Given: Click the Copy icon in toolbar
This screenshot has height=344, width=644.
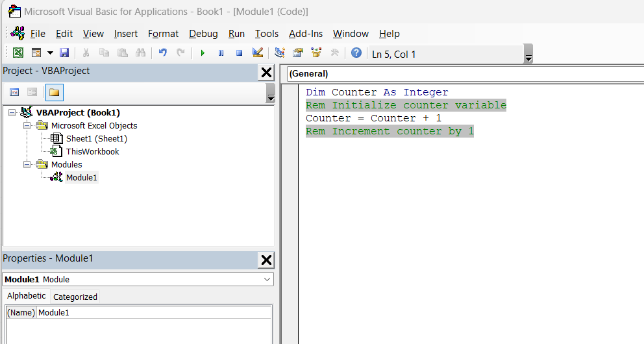Looking at the screenshot, I should click(105, 53).
